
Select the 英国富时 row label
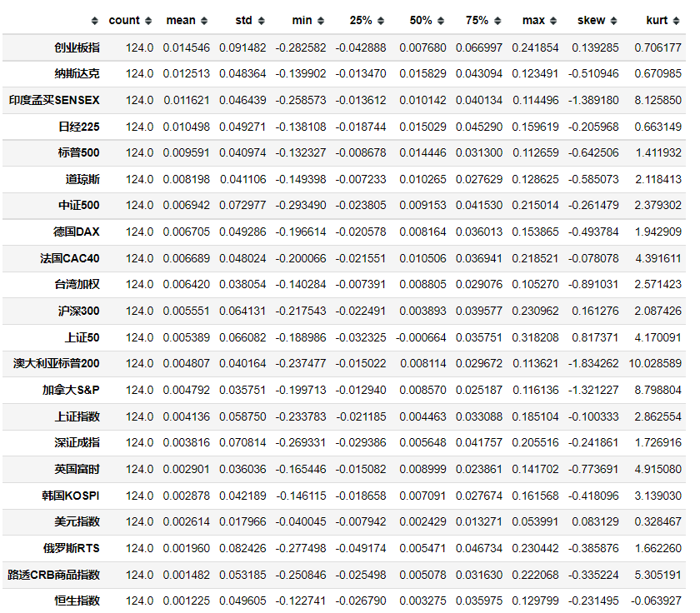77,470
